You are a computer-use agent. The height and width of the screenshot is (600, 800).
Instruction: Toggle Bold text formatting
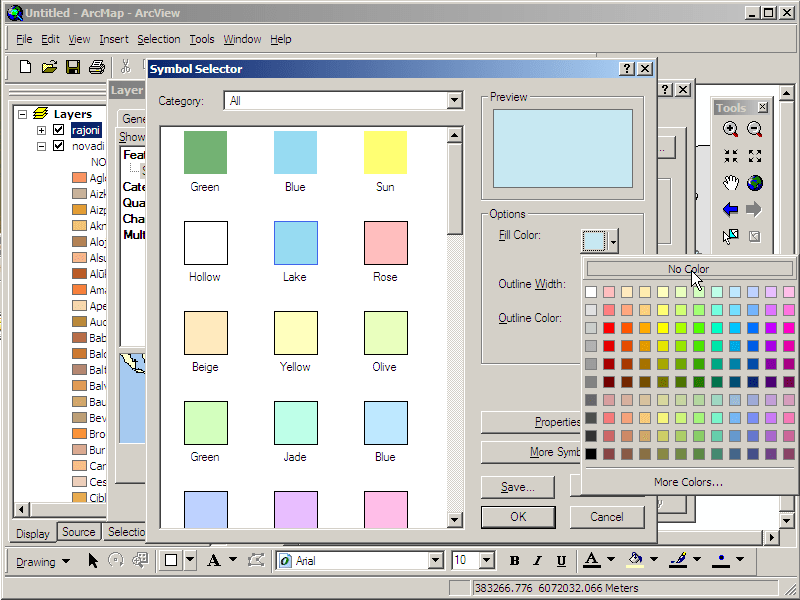(x=514, y=561)
